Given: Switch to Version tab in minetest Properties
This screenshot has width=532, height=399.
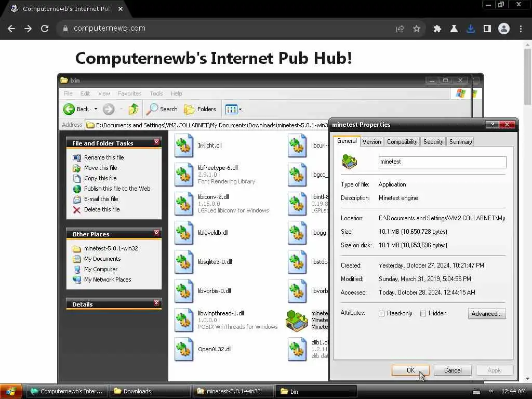Looking at the screenshot, I should tap(371, 142).
